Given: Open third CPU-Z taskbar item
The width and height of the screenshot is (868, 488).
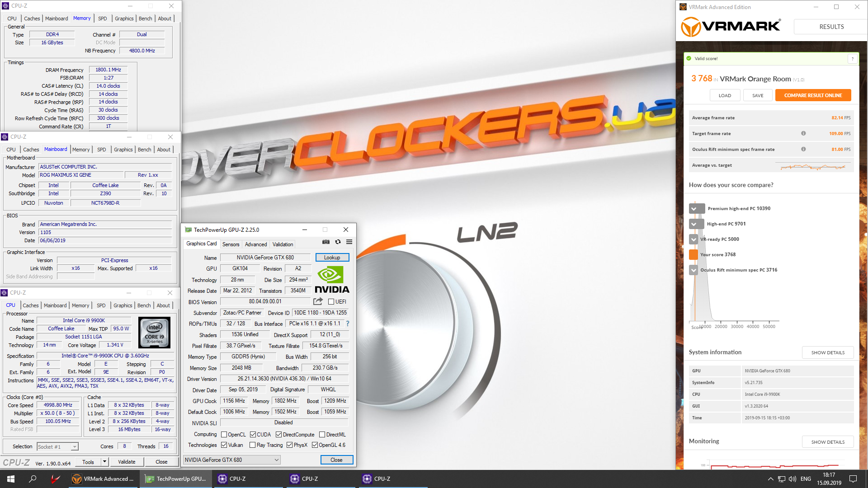Looking at the screenshot, I should pos(393,479).
